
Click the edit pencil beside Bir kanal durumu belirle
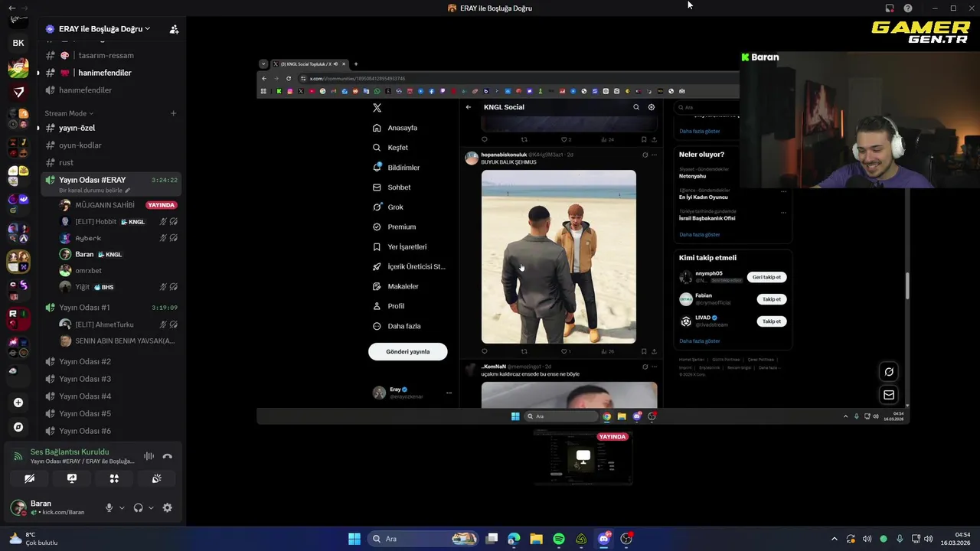click(x=128, y=191)
